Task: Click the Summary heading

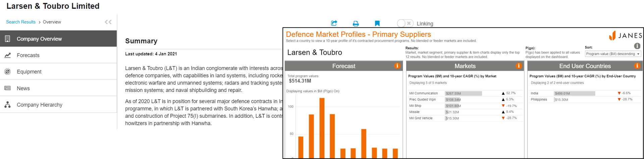Action: coord(141,41)
